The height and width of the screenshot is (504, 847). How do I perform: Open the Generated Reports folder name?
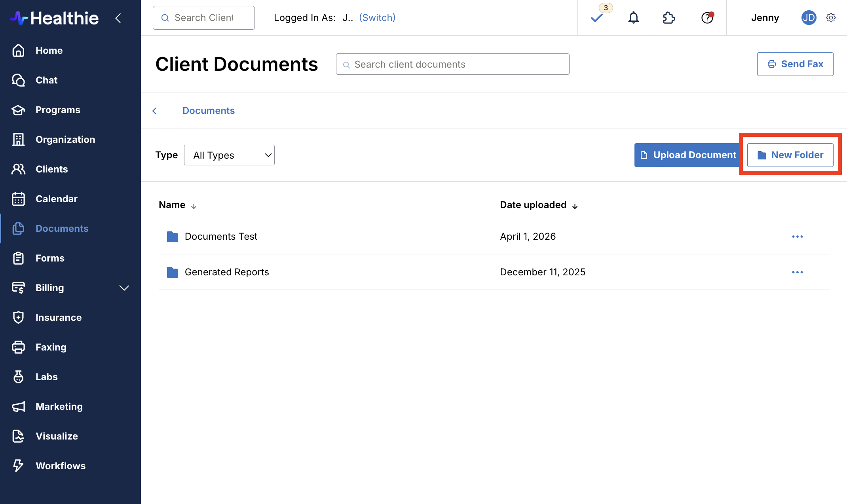point(227,272)
